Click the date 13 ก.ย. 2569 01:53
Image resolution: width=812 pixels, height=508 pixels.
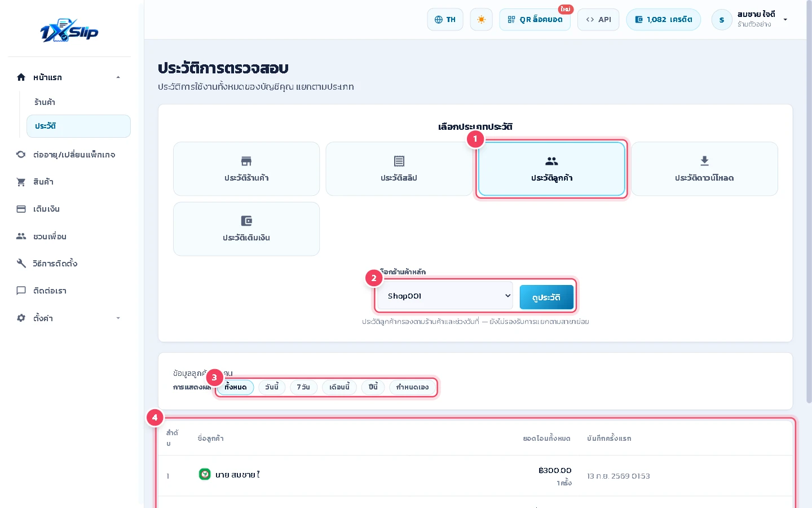click(619, 476)
